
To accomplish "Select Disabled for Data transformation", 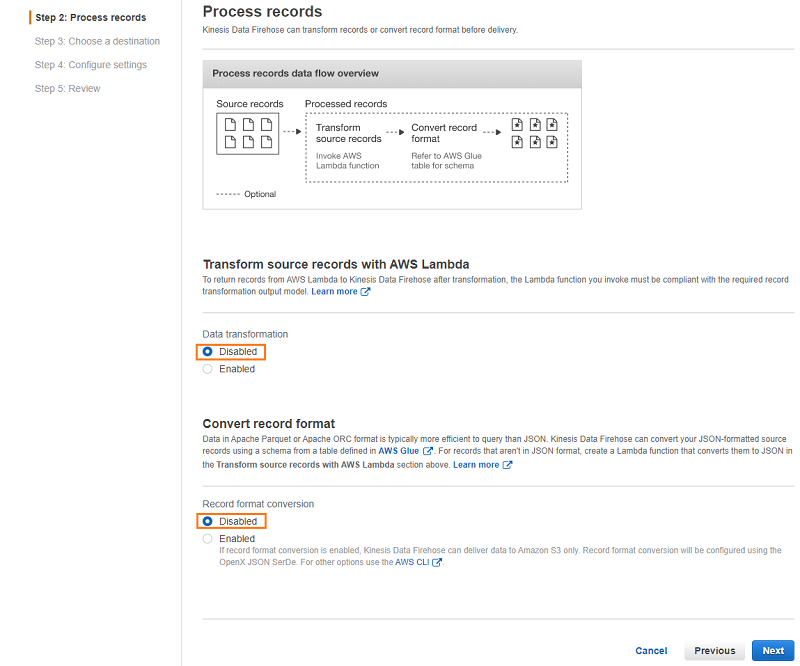I will coord(207,352).
